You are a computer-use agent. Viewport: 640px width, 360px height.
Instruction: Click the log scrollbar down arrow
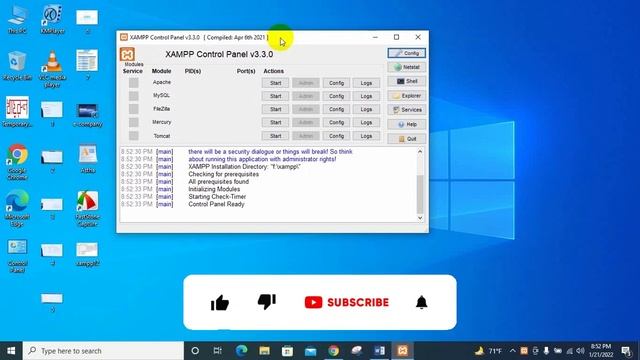point(420,218)
